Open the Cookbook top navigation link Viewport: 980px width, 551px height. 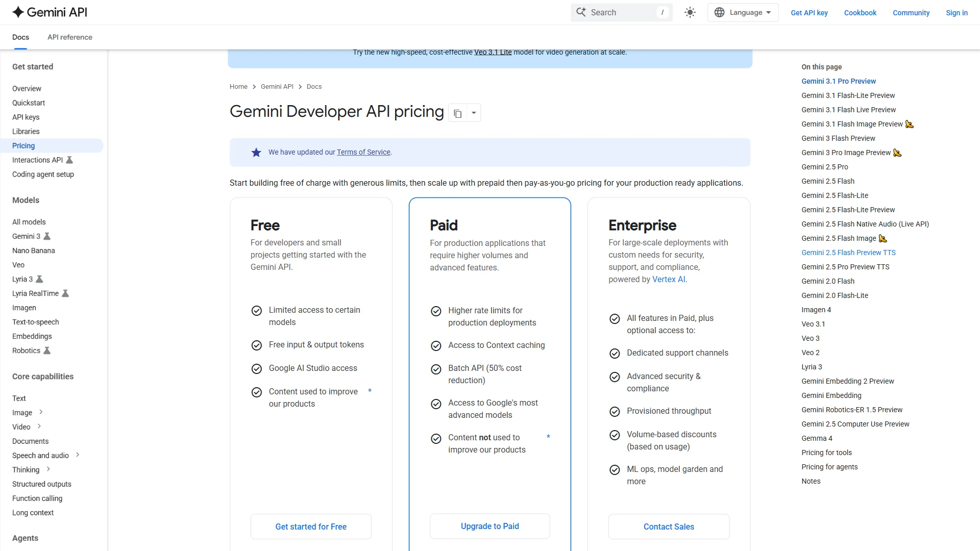[860, 13]
